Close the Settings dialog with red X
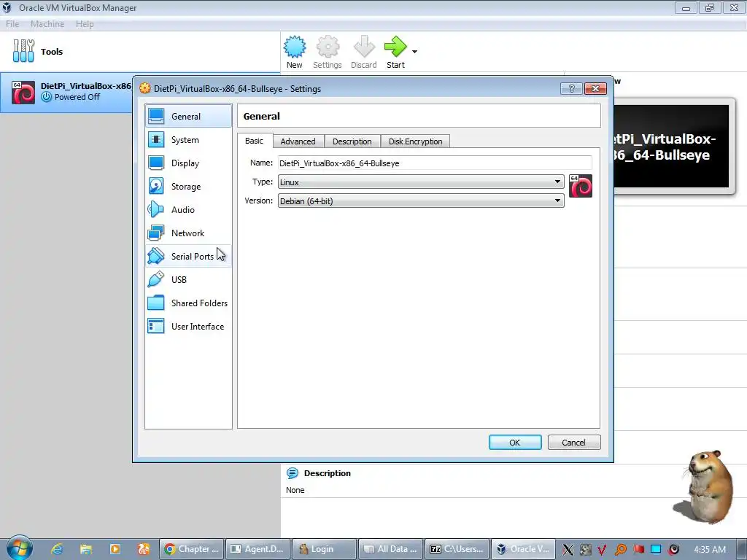This screenshot has height=560, width=747. [x=595, y=88]
